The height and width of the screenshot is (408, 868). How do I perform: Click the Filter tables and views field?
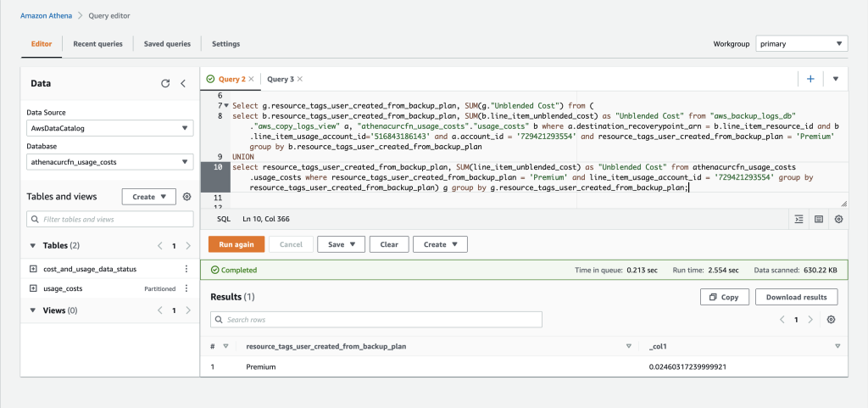[x=110, y=219]
